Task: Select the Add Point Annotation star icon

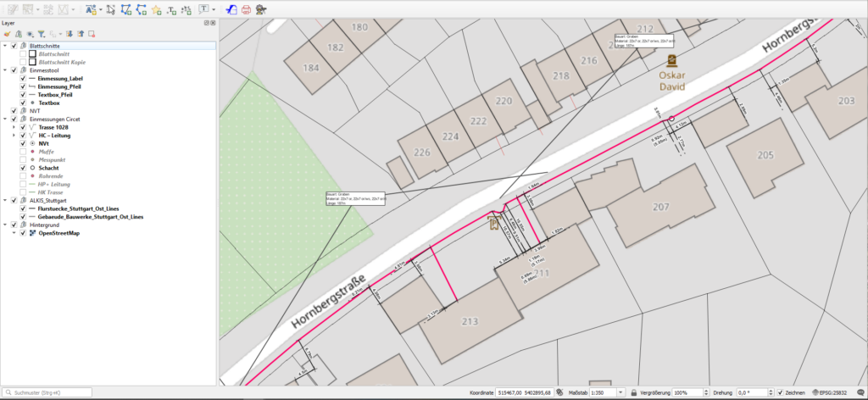Action: (x=158, y=10)
